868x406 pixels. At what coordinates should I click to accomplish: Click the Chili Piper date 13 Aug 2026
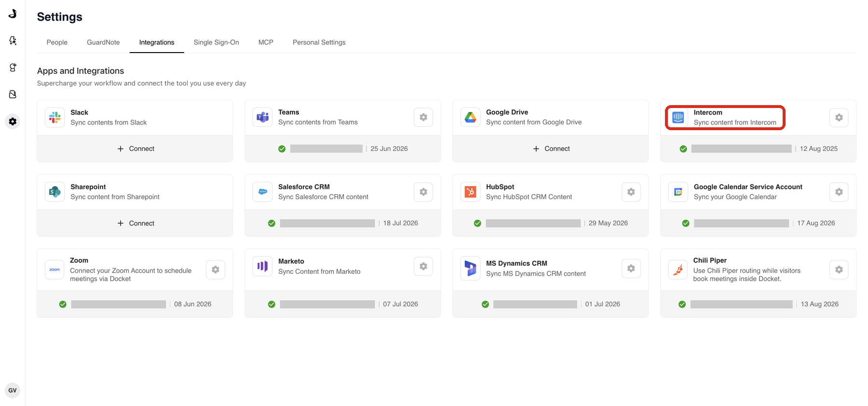click(x=820, y=304)
